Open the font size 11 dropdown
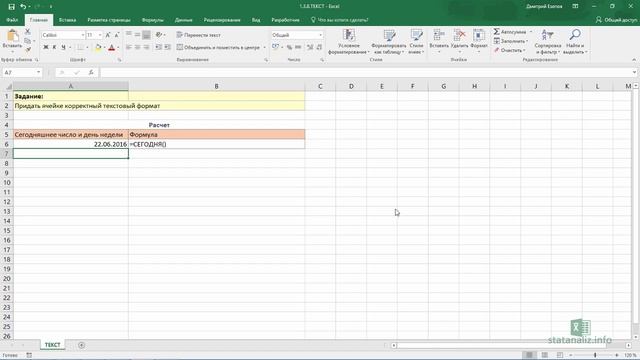 coord(100,35)
